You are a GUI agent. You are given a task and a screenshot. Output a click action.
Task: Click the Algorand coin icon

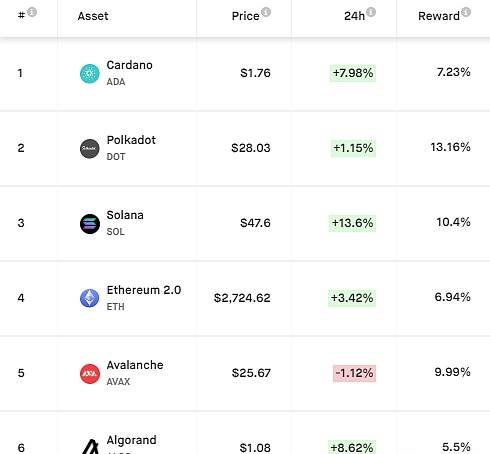pyautogui.click(x=90, y=447)
